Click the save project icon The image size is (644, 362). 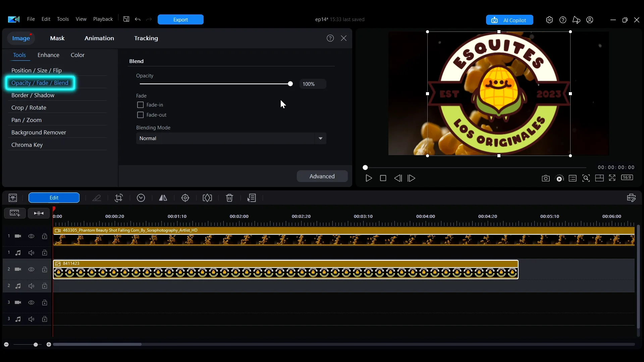coord(126,19)
